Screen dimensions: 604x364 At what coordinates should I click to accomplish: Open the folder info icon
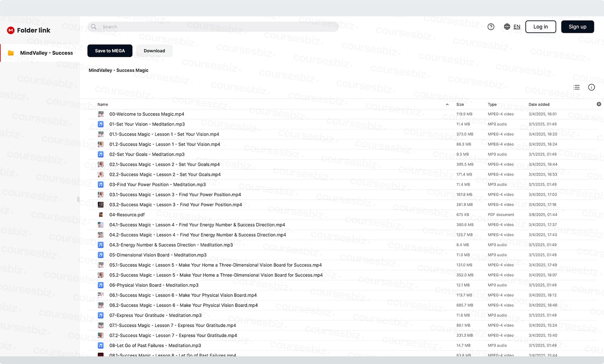point(592,87)
